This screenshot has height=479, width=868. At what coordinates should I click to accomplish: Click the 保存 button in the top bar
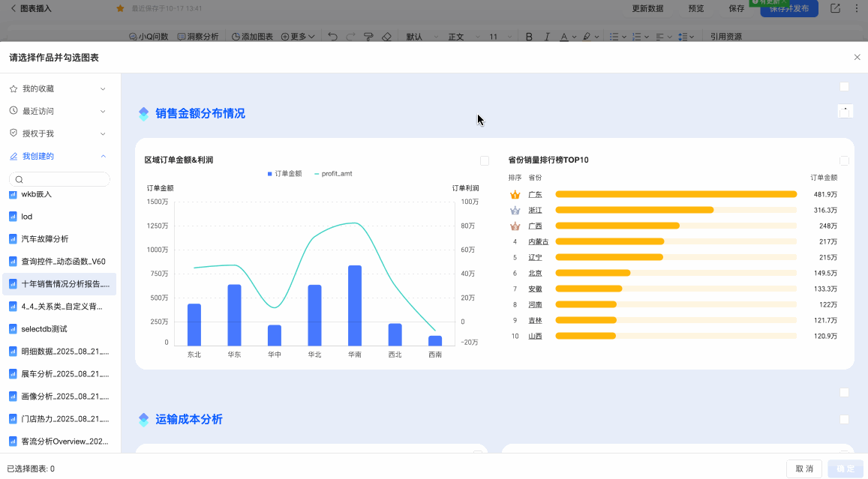[736, 8]
